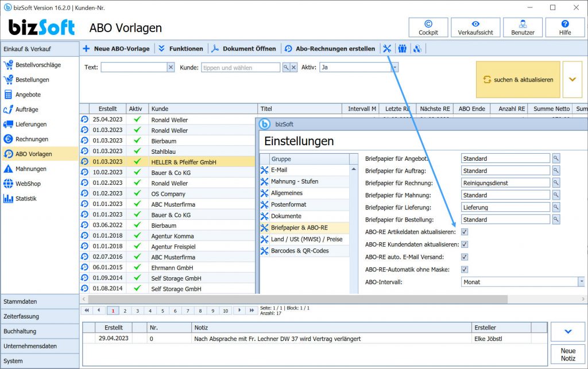The width and height of the screenshot is (588, 369).
Task: Select the HELLER & Pfeiffer GmbH row
Action: [x=167, y=162]
